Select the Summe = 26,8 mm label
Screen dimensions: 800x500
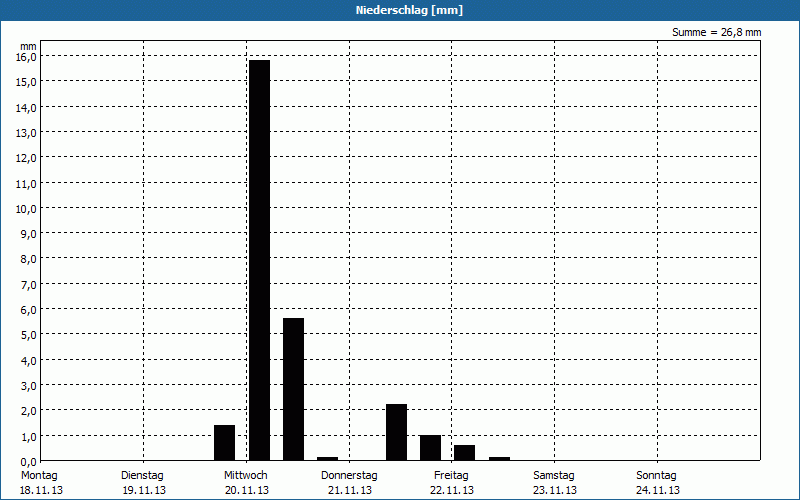pos(716,33)
